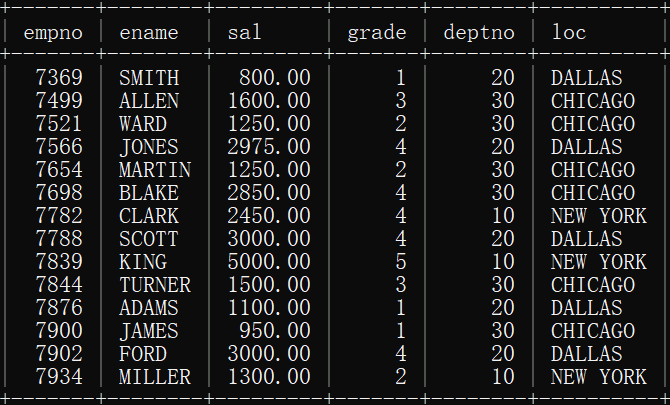Image resolution: width=670 pixels, height=405 pixels.
Task: Click the sal column header
Action: (x=244, y=33)
